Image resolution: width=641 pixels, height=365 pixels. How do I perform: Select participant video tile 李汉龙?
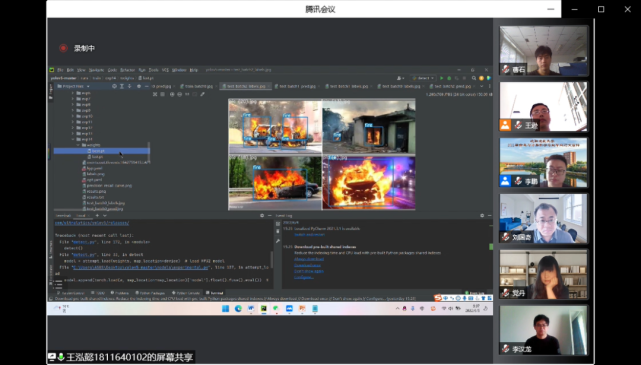point(543,330)
